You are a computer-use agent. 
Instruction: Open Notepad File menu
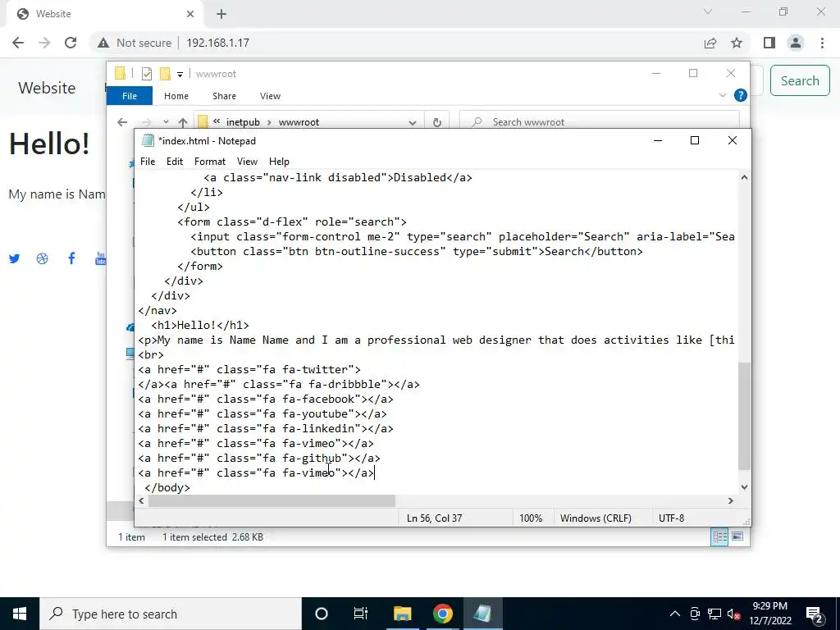[148, 162]
